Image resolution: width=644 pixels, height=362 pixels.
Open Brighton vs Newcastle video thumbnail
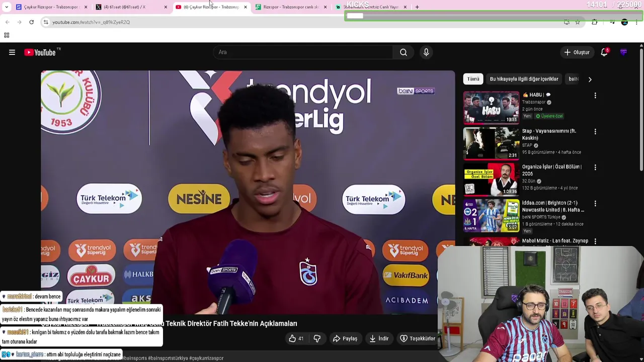[491, 215]
